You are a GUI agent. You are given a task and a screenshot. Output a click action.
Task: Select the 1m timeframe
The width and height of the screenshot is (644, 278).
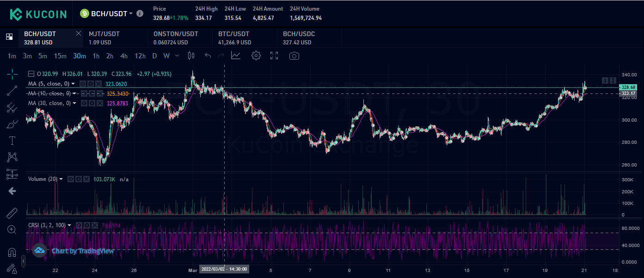pos(12,56)
